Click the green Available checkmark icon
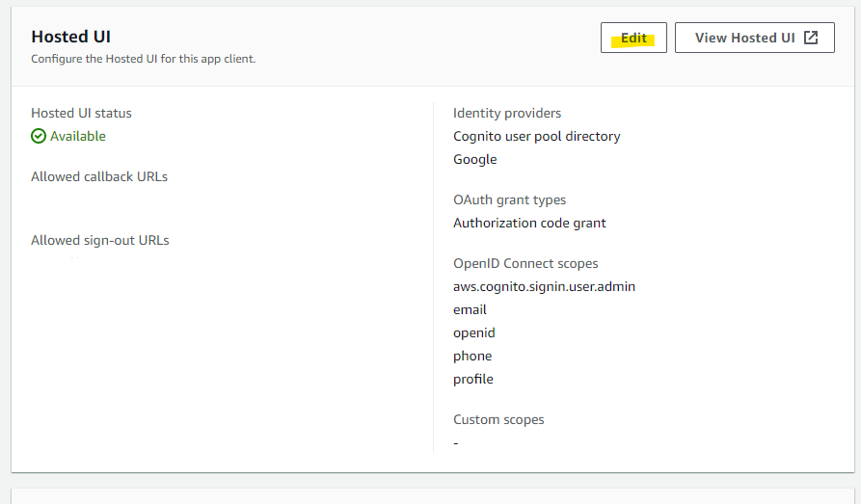Screen dimensions: 861x504 coord(39,137)
